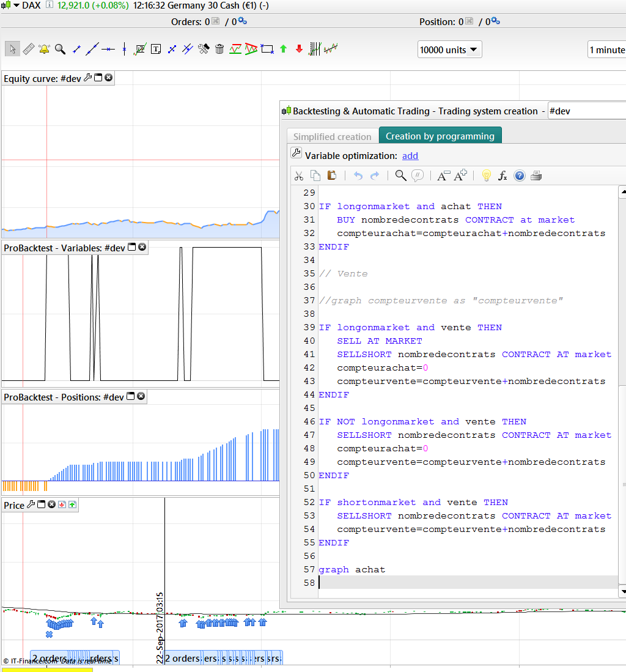The height and width of the screenshot is (672, 626).
Task: Choose the text annotation tool
Action: (156, 49)
